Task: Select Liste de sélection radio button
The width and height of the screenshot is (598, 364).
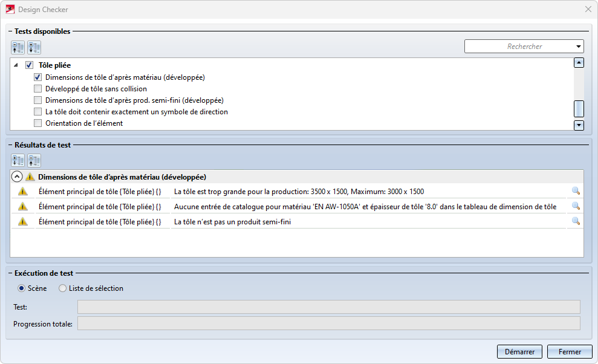Action: (62, 288)
